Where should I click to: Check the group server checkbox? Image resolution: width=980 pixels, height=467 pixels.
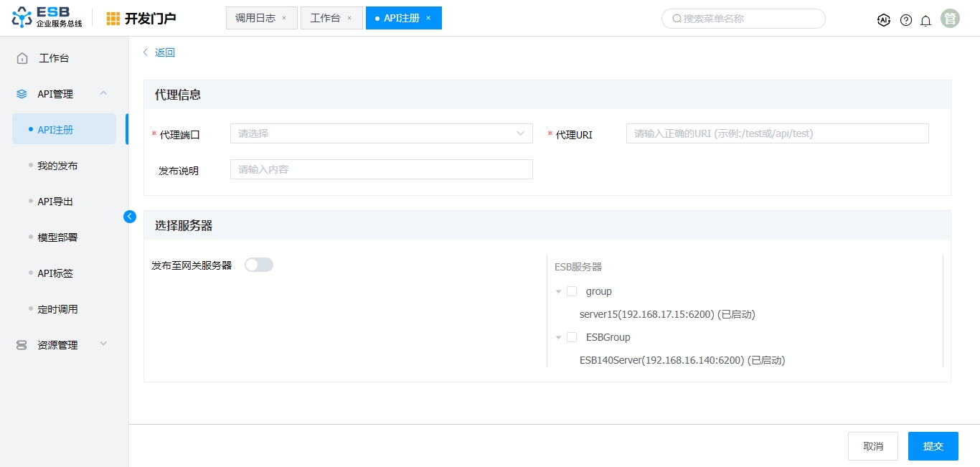(x=572, y=291)
